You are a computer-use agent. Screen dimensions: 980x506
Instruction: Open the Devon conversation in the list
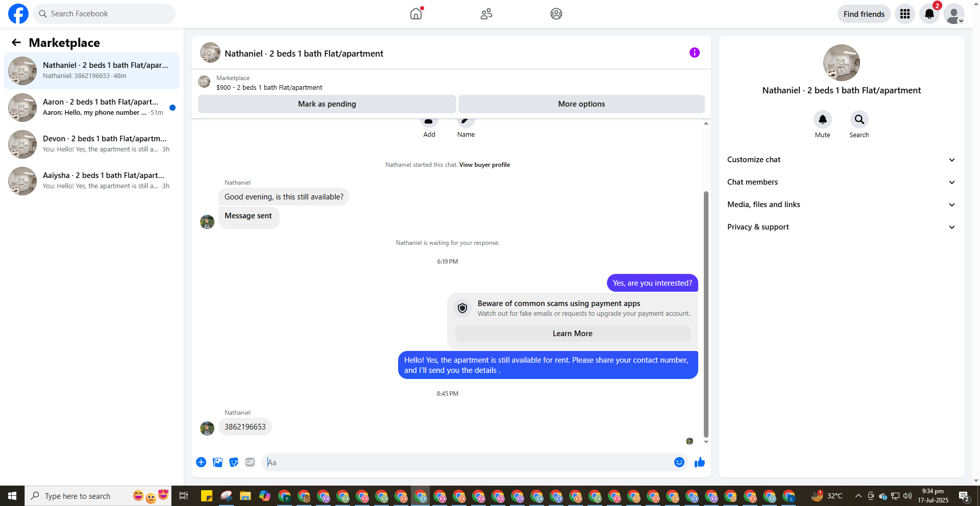(x=92, y=144)
